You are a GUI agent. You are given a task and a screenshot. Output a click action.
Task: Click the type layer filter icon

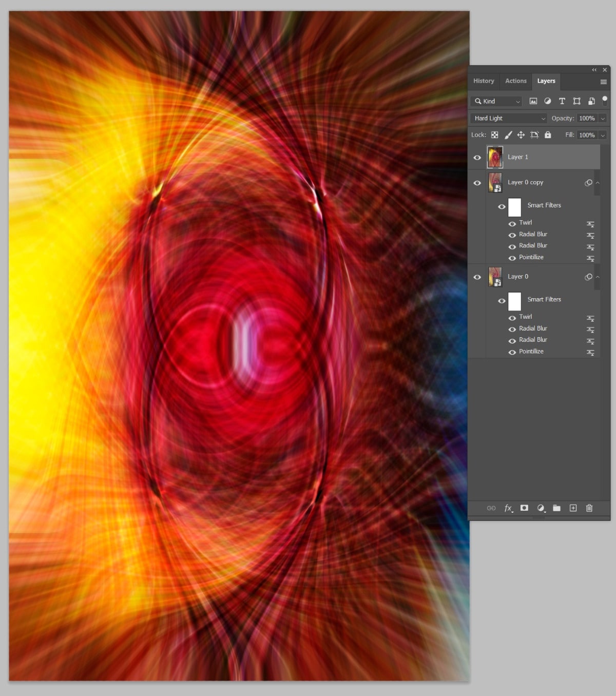pos(562,101)
